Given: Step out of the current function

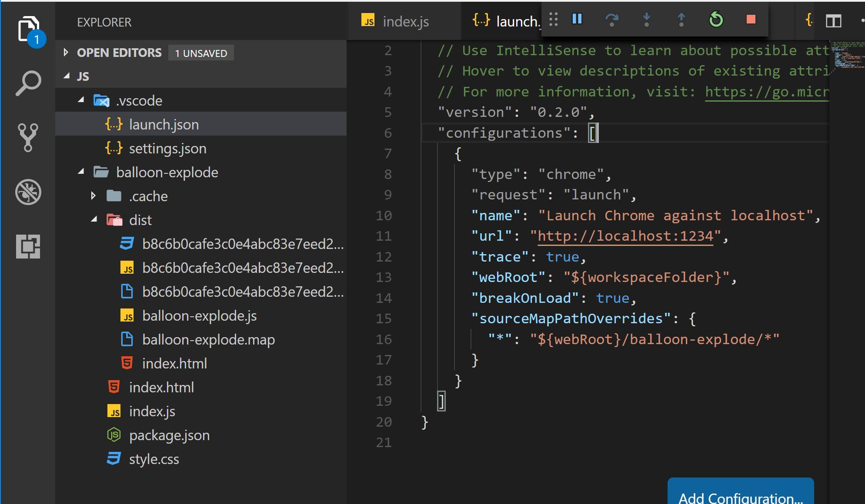Looking at the screenshot, I should point(681,19).
